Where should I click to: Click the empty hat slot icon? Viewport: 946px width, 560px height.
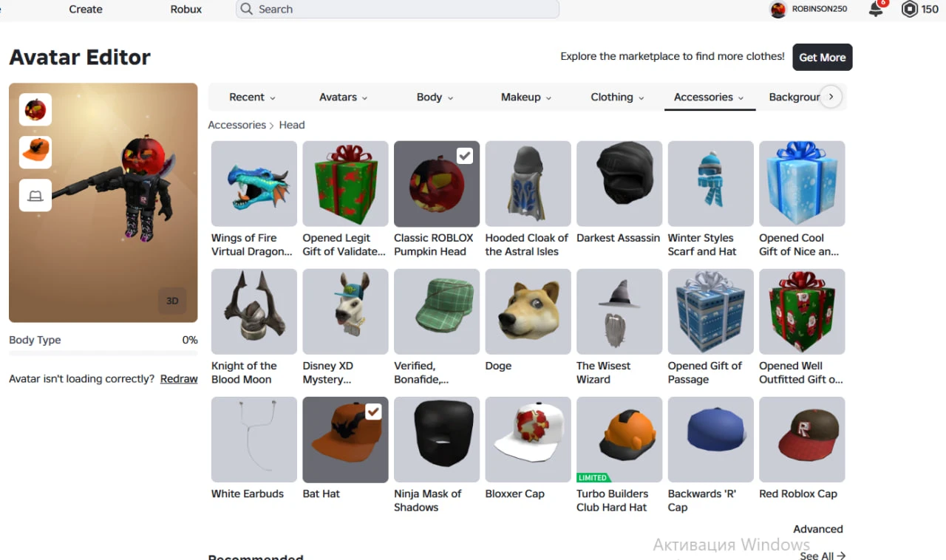pos(35,195)
